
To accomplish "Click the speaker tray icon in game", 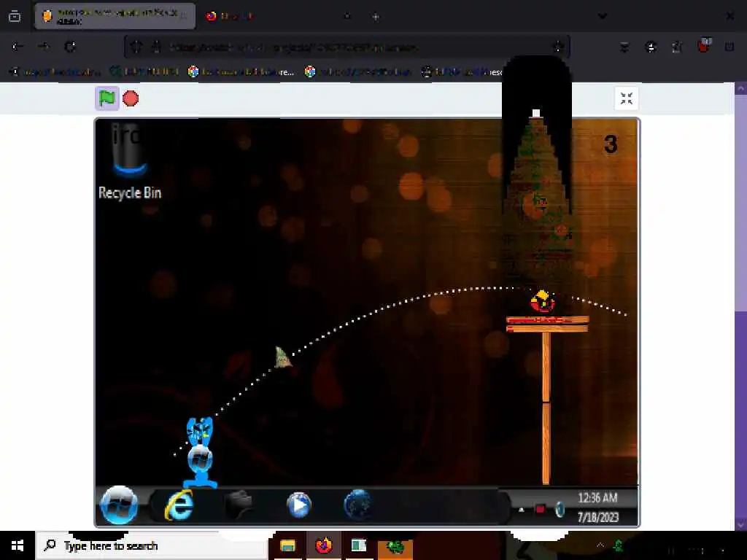I will coord(560,510).
